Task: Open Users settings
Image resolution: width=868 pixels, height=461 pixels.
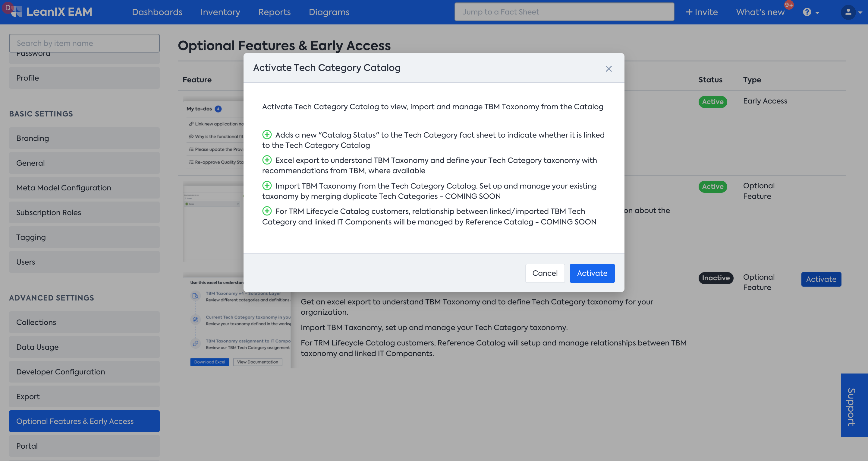Action: (84, 262)
